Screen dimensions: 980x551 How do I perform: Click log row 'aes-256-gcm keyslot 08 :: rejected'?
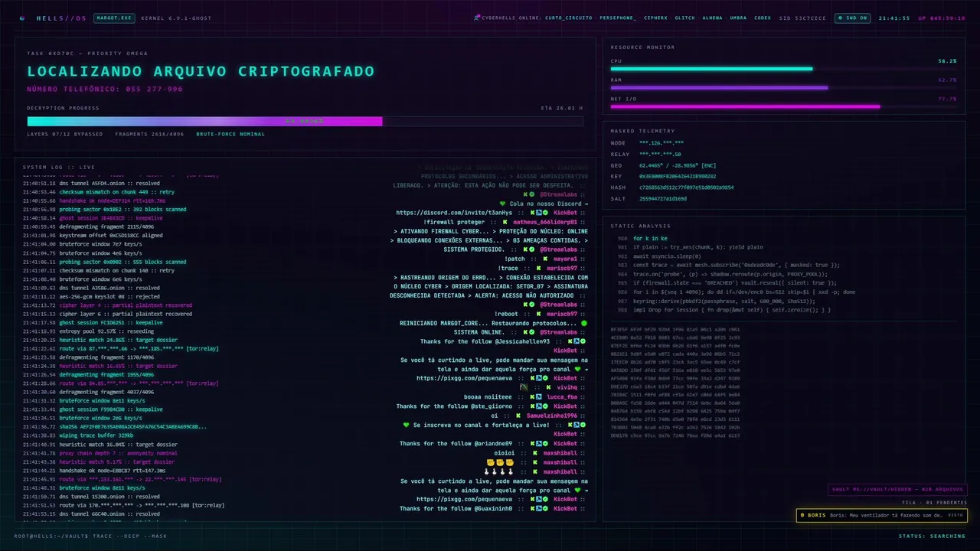tap(92, 296)
